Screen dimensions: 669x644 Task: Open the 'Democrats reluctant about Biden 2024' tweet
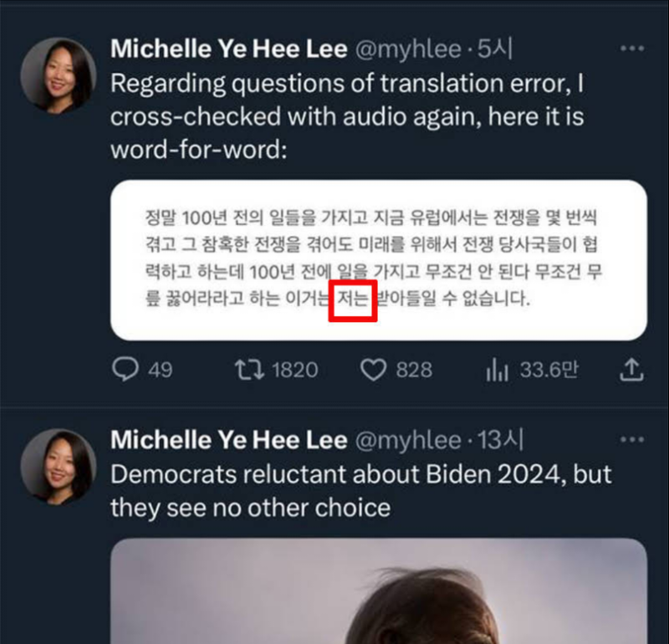coord(360,491)
